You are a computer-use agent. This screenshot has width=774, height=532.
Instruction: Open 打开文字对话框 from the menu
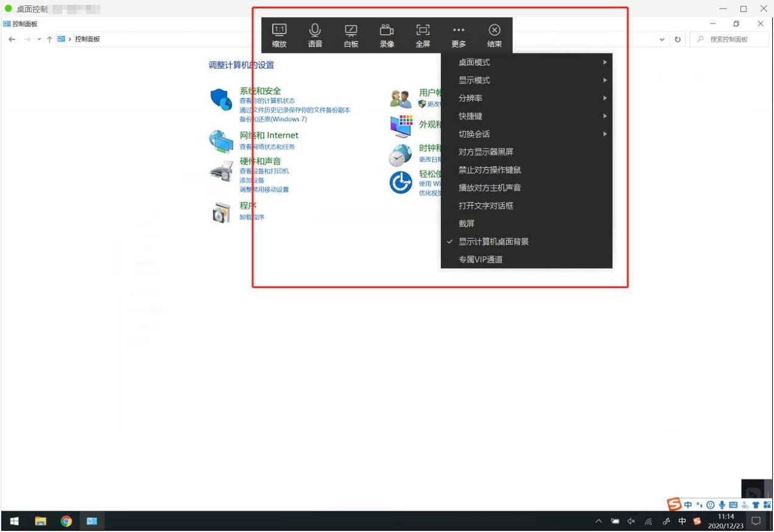click(527, 206)
